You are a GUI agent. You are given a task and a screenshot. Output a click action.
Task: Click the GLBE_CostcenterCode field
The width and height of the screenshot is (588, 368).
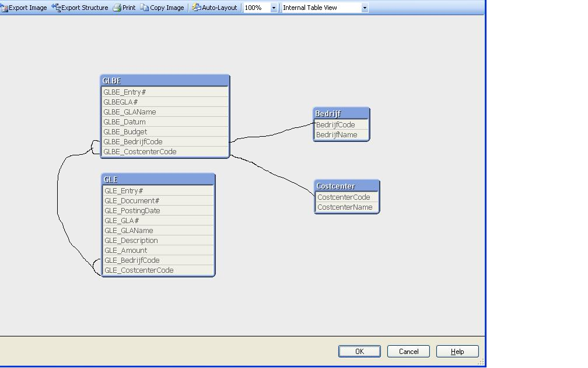(x=165, y=152)
